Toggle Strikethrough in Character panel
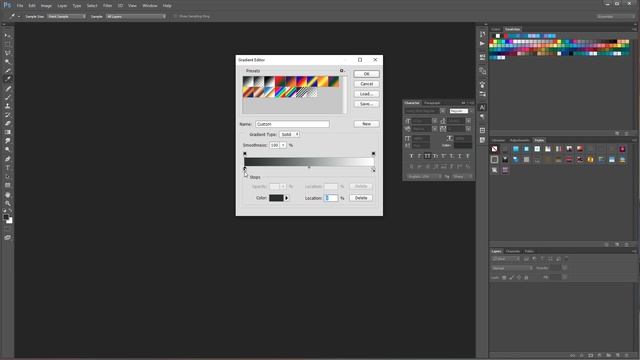 pyautogui.click(x=468, y=156)
